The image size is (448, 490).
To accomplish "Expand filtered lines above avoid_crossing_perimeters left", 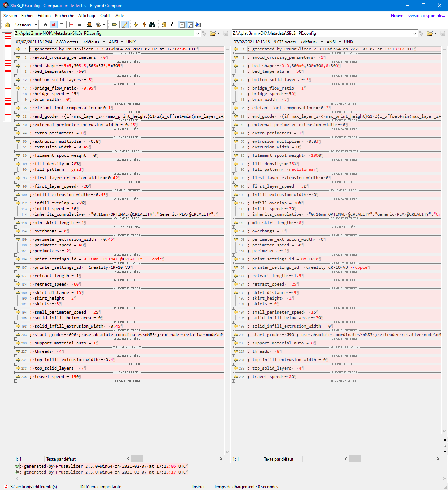I will pyautogui.click(x=16, y=53).
